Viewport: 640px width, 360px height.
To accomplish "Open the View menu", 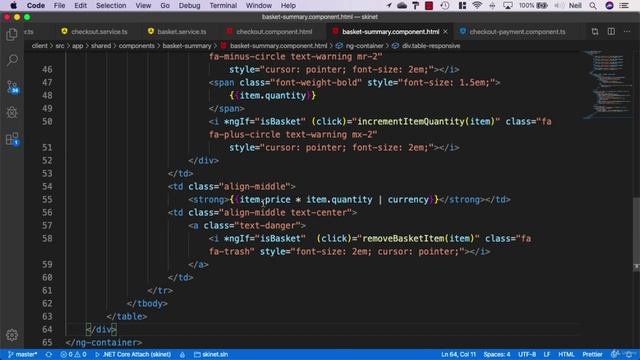I will click(x=143, y=6).
